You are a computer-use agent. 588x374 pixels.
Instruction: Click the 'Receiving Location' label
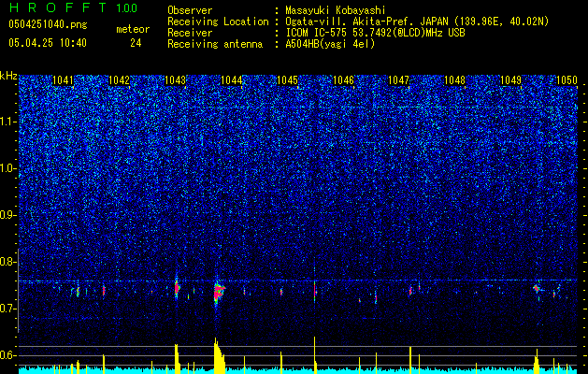[x=218, y=22]
